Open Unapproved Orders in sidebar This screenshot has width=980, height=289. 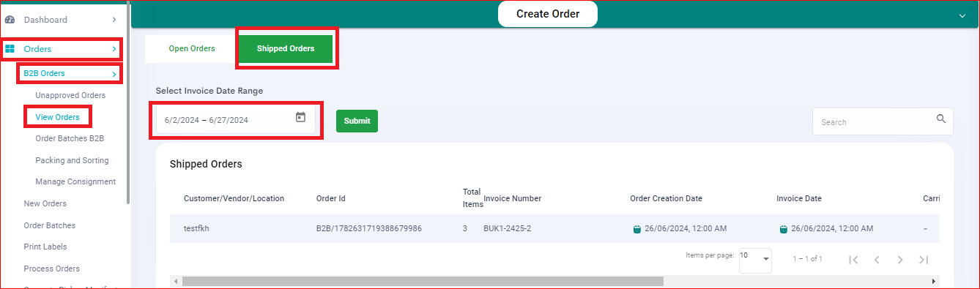pos(70,95)
